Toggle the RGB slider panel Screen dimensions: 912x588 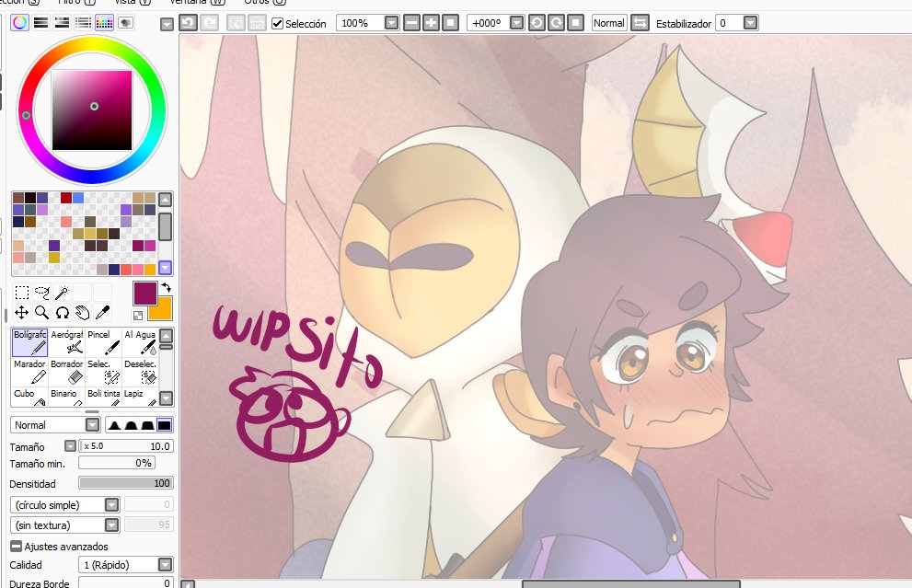(x=40, y=23)
